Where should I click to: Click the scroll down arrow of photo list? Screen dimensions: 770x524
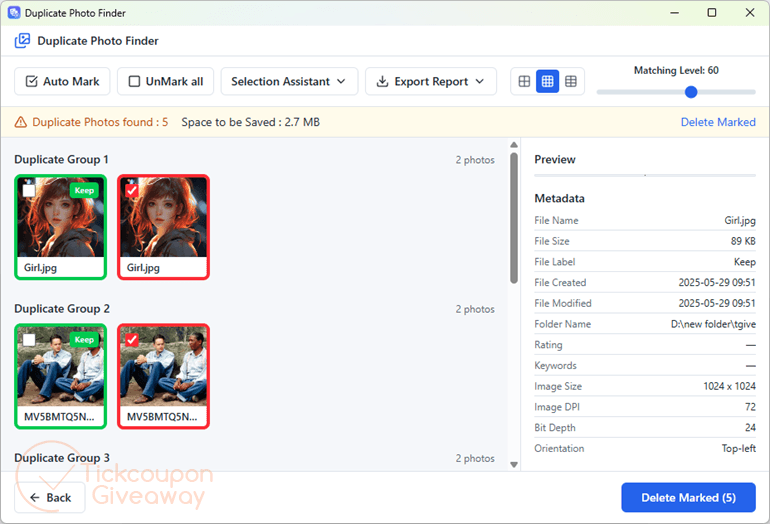(x=514, y=465)
